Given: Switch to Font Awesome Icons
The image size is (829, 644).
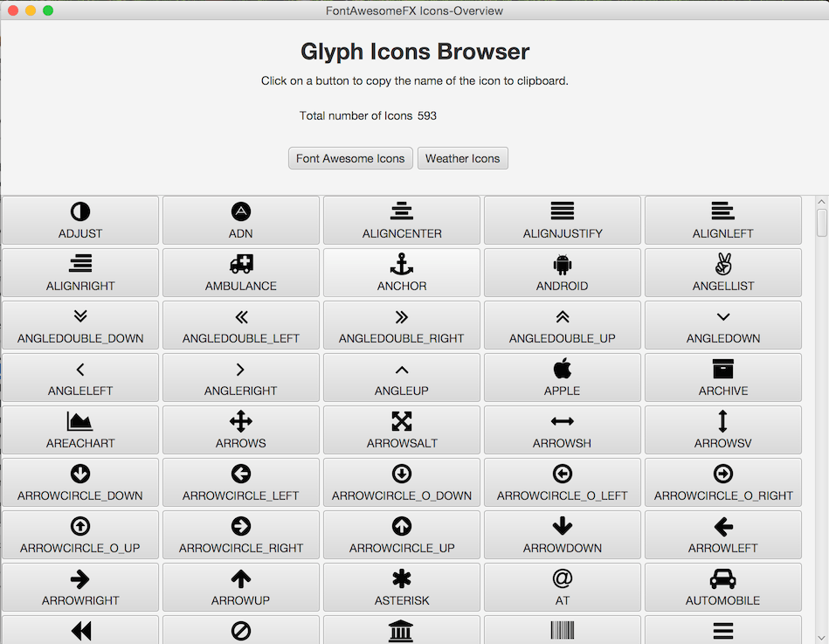Looking at the screenshot, I should pyautogui.click(x=350, y=158).
